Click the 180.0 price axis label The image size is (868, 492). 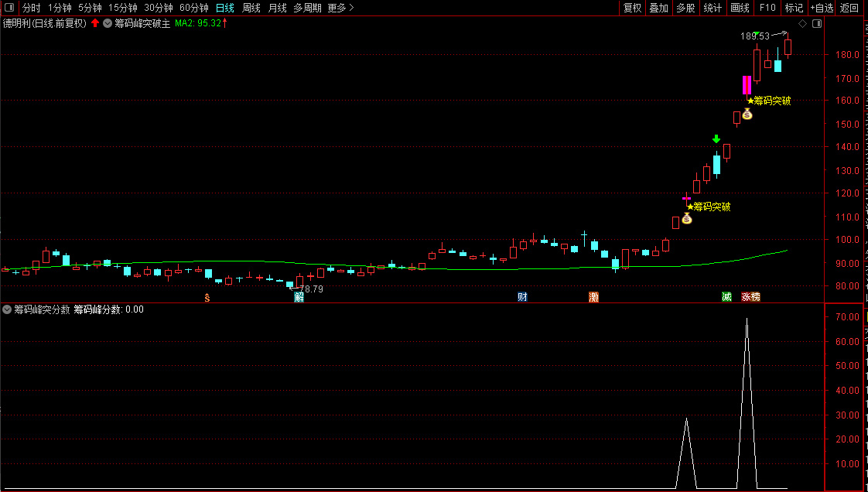click(848, 55)
